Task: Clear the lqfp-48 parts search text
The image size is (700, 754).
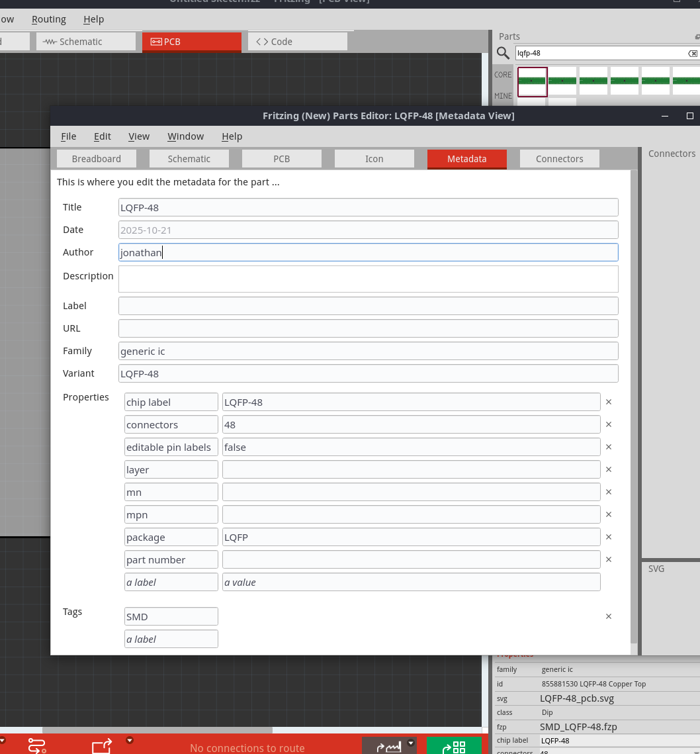Action: point(692,53)
